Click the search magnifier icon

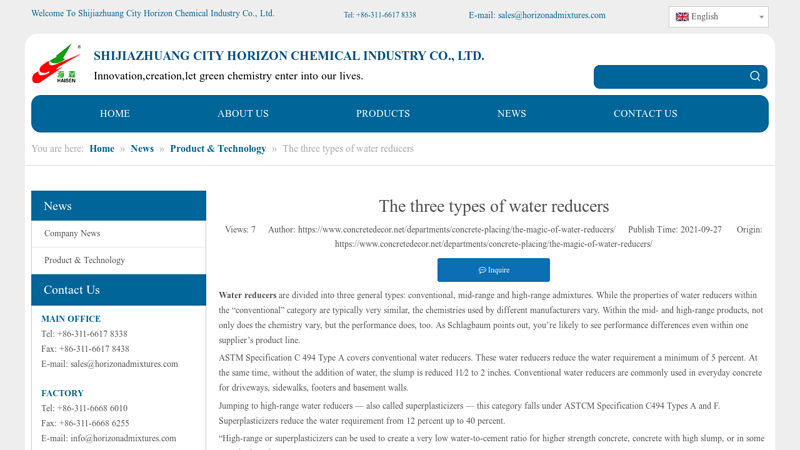tap(755, 77)
